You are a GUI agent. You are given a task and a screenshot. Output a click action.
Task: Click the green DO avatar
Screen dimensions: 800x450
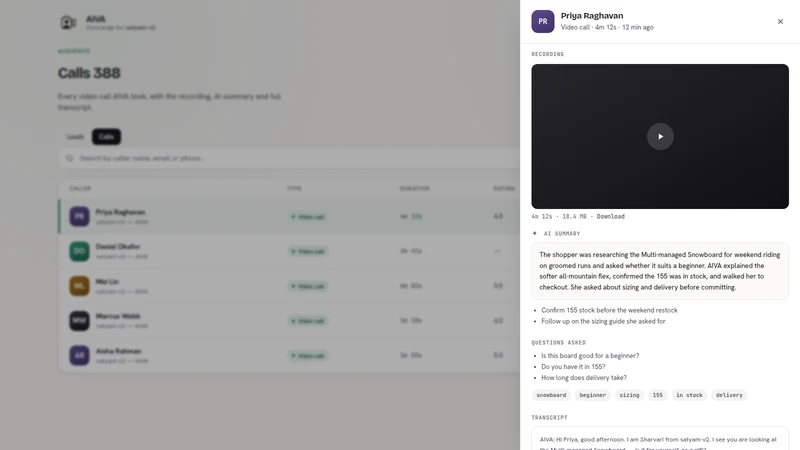(79, 251)
